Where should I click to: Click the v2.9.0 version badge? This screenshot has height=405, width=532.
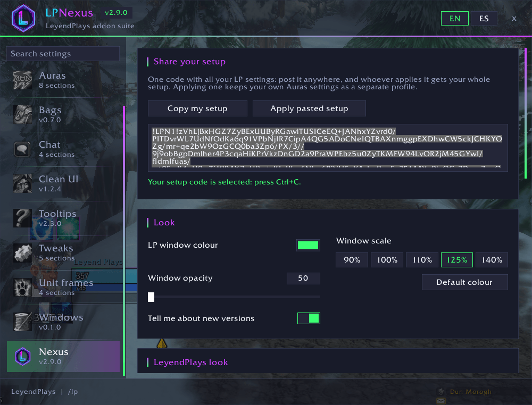[116, 13]
